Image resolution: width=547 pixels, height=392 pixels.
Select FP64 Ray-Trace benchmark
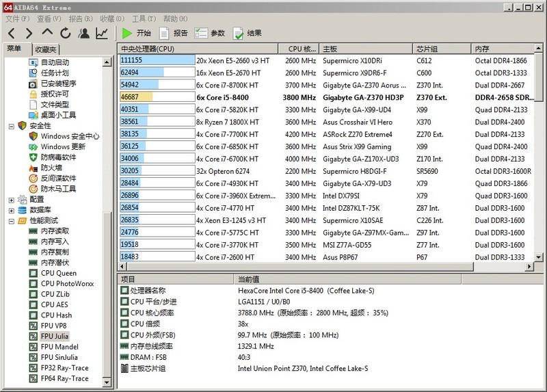(64, 378)
